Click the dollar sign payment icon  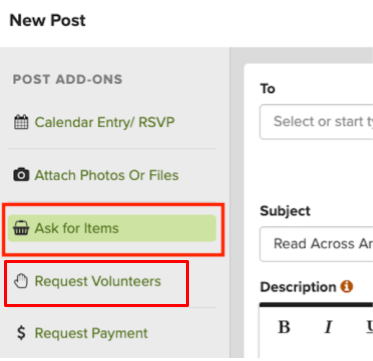[x=21, y=333]
